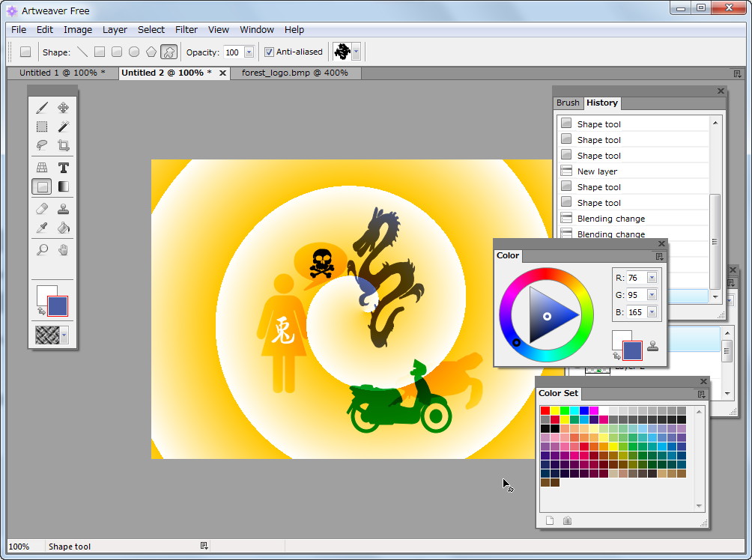Click delete trash icon in Color Set

pyautogui.click(x=567, y=520)
